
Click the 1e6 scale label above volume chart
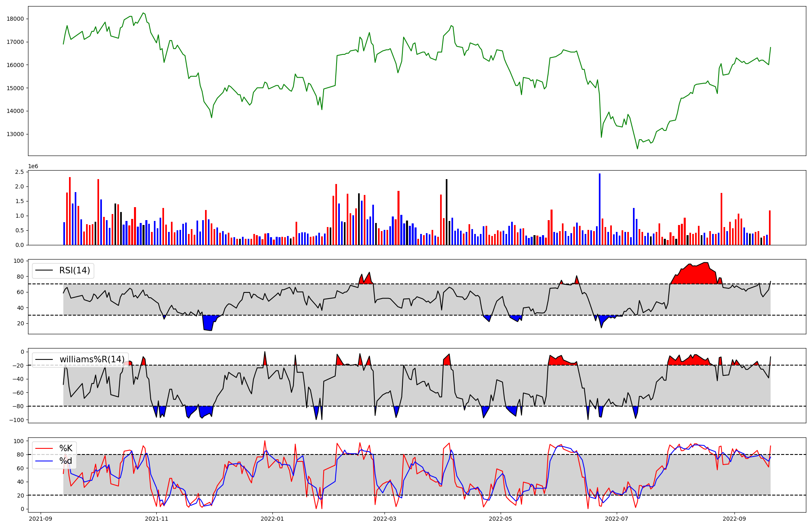coord(33,166)
